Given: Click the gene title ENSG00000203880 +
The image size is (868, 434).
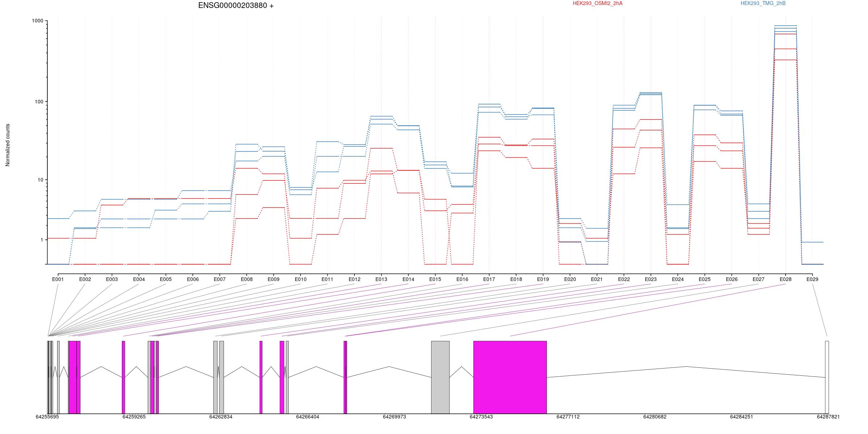Looking at the screenshot, I should click(236, 5).
